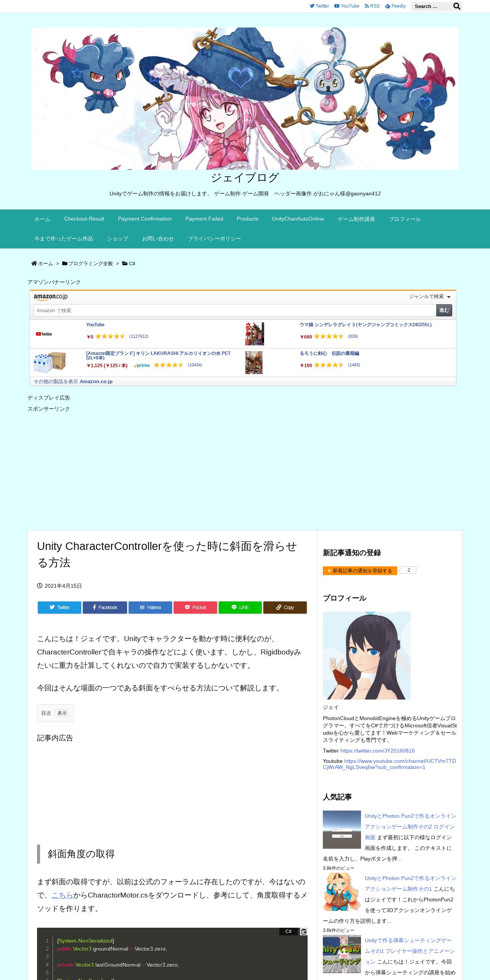Click the ウマ娘 manga cover thumbnail
This screenshot has height=980, width=490.
pyautogui.click(x=255, y=334)
